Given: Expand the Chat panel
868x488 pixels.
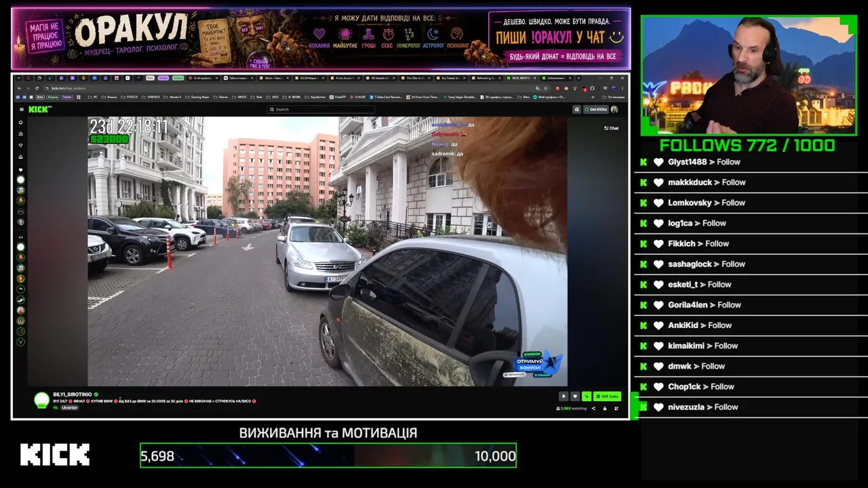Looking at the screenshot, I should pyautogui.click(x=611, y=128).
